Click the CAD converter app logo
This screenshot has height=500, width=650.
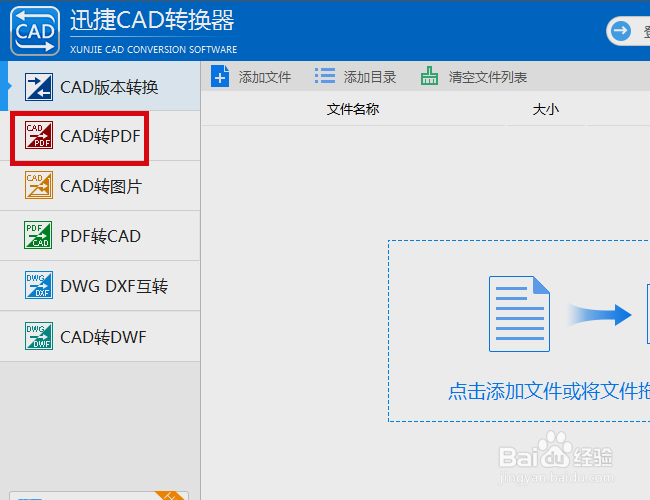[35, 31]
